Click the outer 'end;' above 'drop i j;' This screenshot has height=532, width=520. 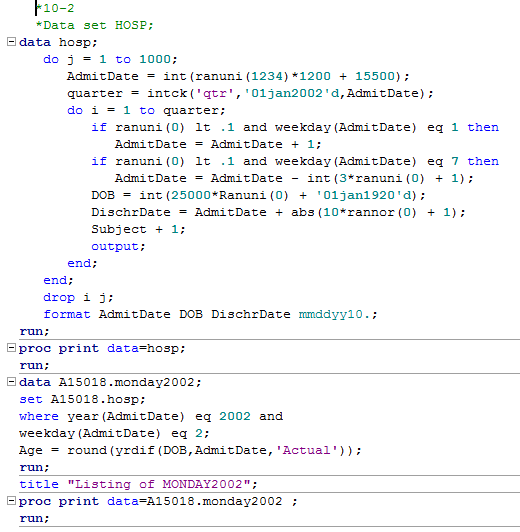pos(58,280)
